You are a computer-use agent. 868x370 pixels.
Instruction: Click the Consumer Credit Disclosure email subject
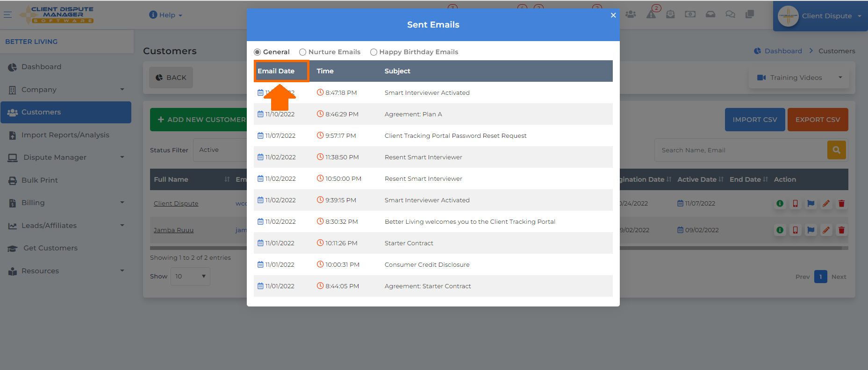pos(427,264)
